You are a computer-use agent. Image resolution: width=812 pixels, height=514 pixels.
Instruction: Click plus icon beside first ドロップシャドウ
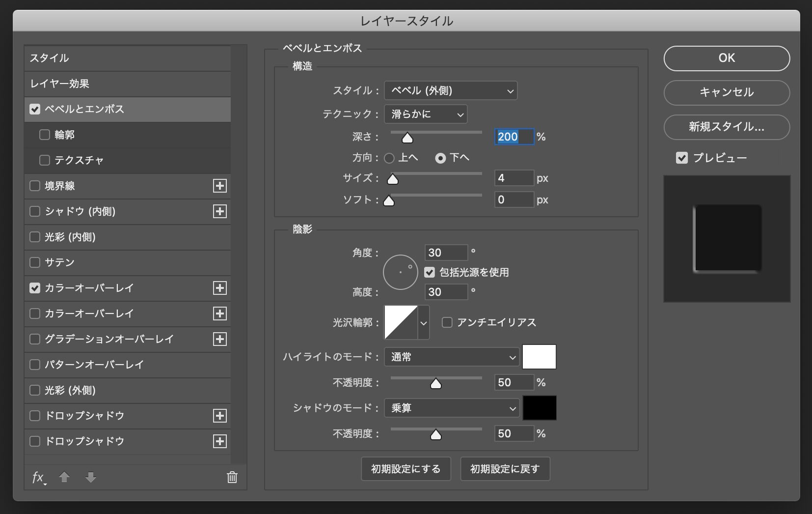click(220, 416)
